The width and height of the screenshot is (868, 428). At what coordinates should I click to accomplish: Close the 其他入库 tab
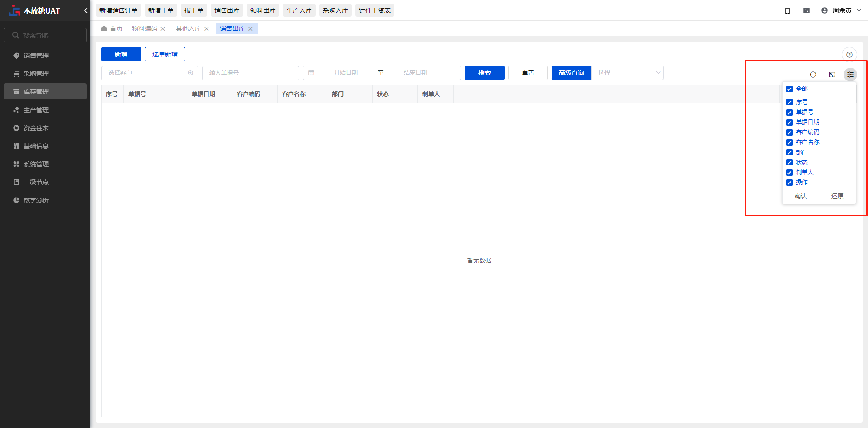point(207,29)
